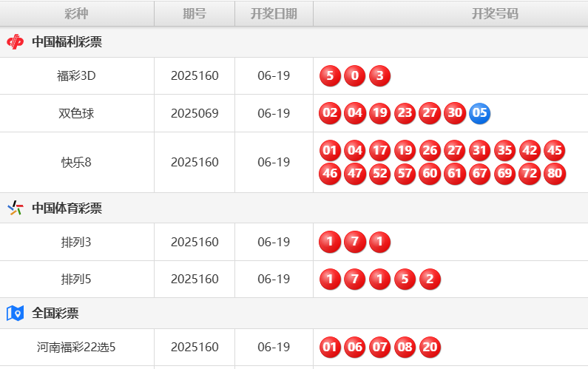
Task: Open the 福彩3D lottery link
Action: [x=76, y=75]
